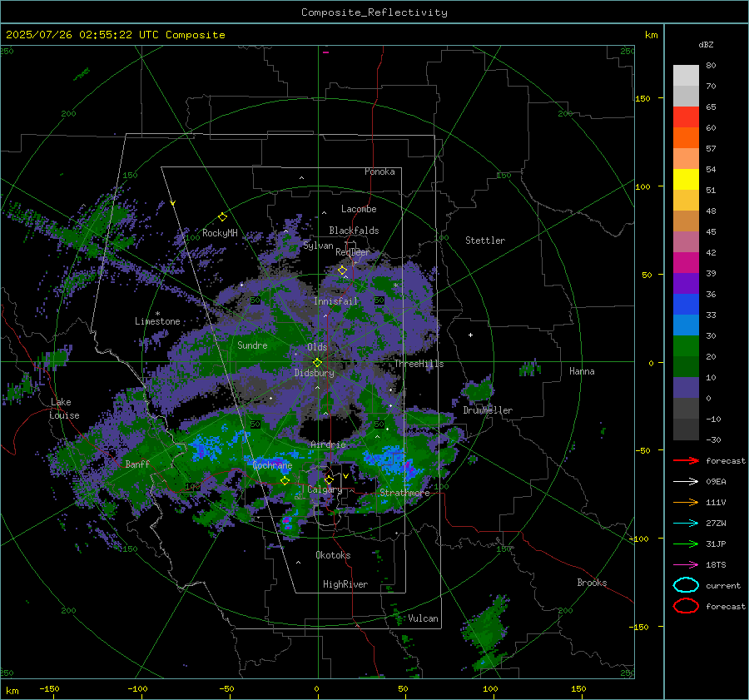Click the Stettler city label
Screen dimensions: 749x700
[x=485, y=241]
